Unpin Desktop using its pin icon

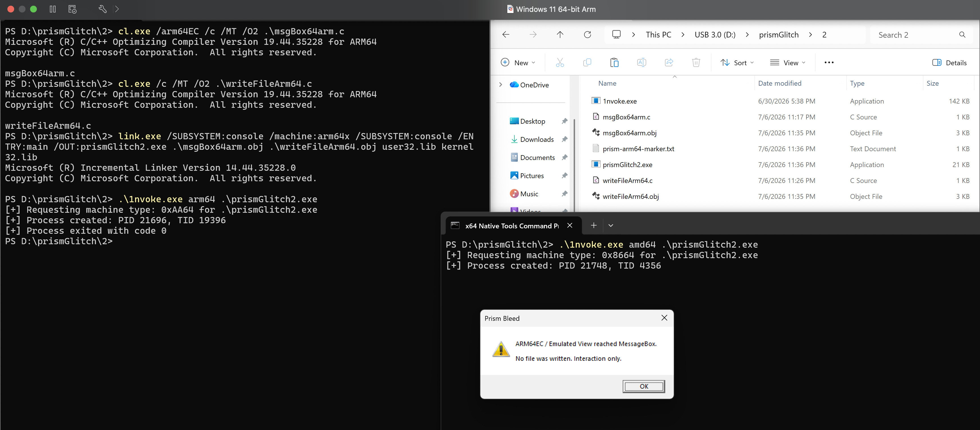click(x=565, y=121)
